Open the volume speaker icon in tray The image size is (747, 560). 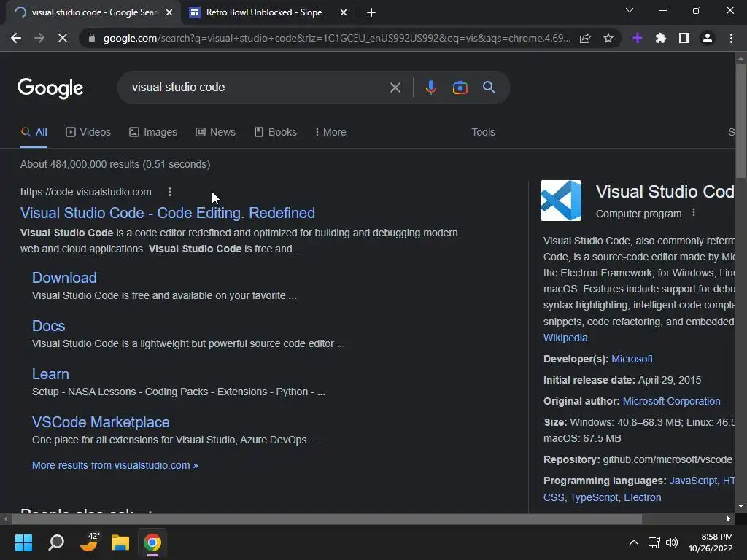pyautogui.click(x=672, y=542)
